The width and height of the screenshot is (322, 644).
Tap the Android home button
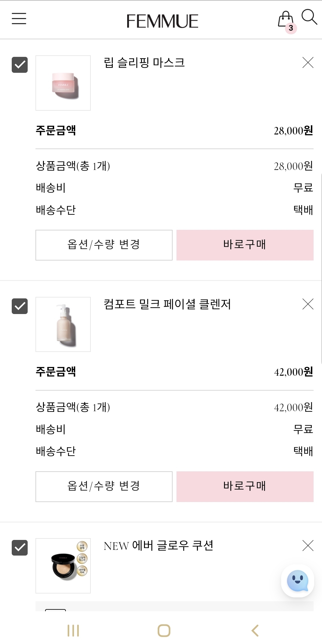[x=164, y=630]
